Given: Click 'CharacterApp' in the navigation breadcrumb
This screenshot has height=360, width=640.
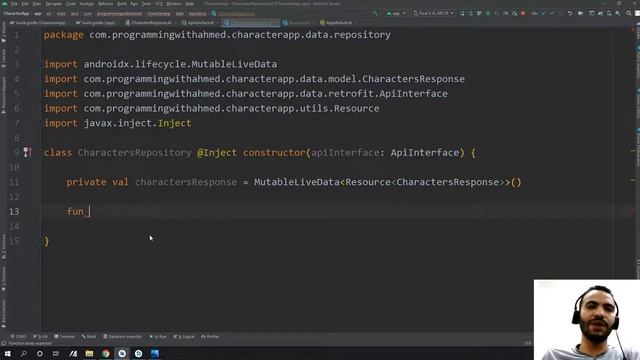Looking at the screenshot, I should click(16, 14).
